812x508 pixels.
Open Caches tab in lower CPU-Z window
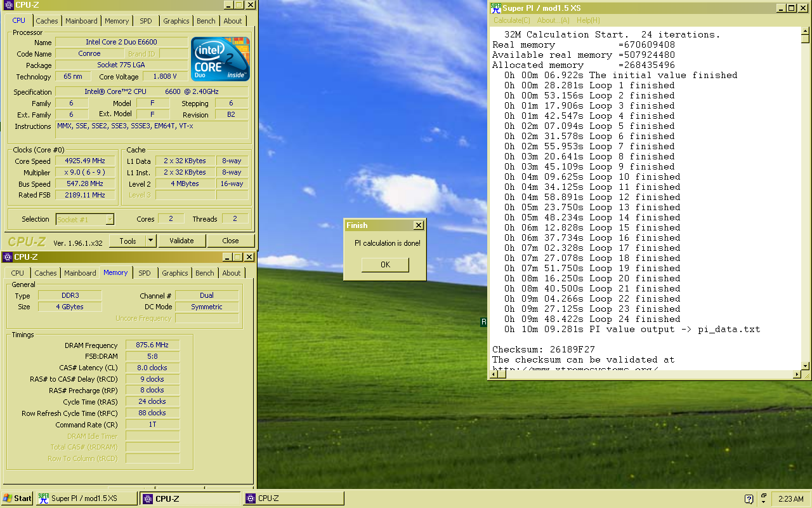pos(46,273)
